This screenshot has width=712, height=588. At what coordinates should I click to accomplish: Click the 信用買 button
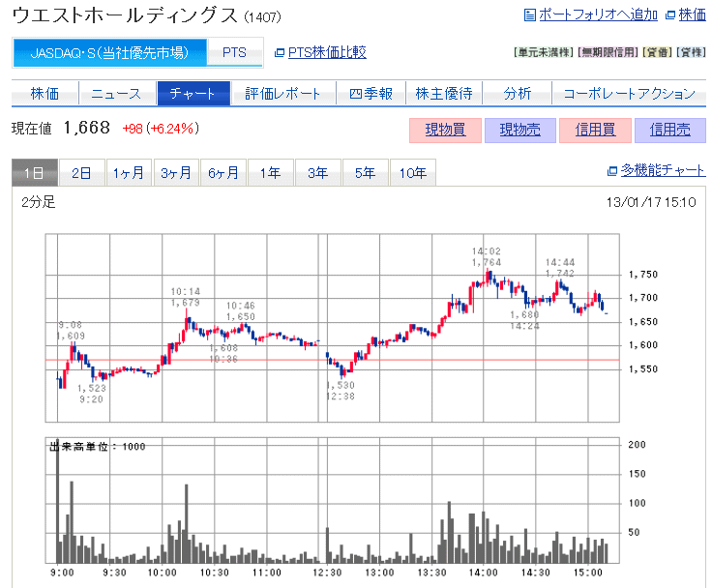[x=595, y=131]
